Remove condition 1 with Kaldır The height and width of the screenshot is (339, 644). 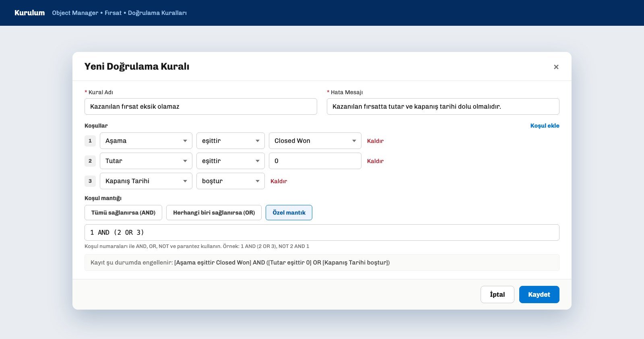pyautogui.click(x=375, y=141)
